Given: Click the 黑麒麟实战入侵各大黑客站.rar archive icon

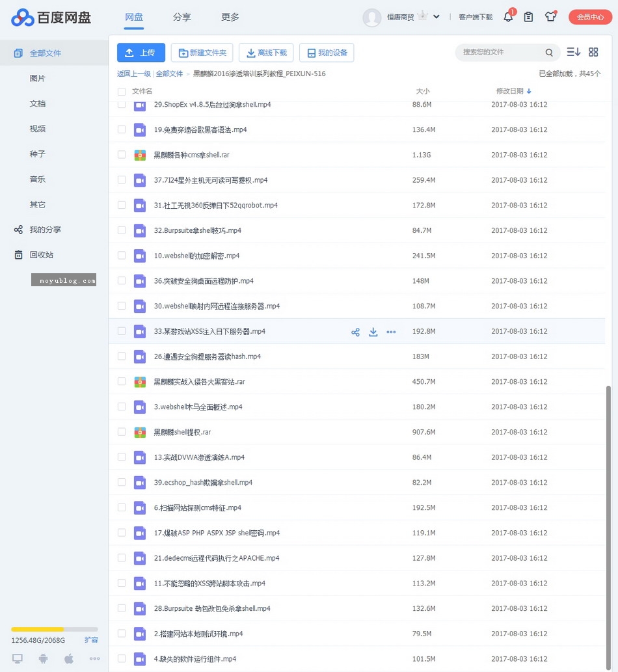Looking at the screenshot, I should tap(140, 382).
